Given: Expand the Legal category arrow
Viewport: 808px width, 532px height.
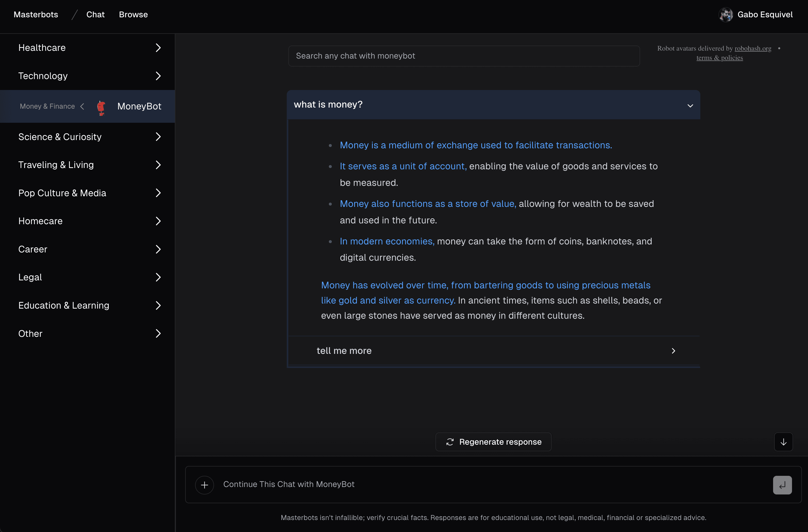Looking at the screenshot, I should pyautogui.click(x=158, y=277).
